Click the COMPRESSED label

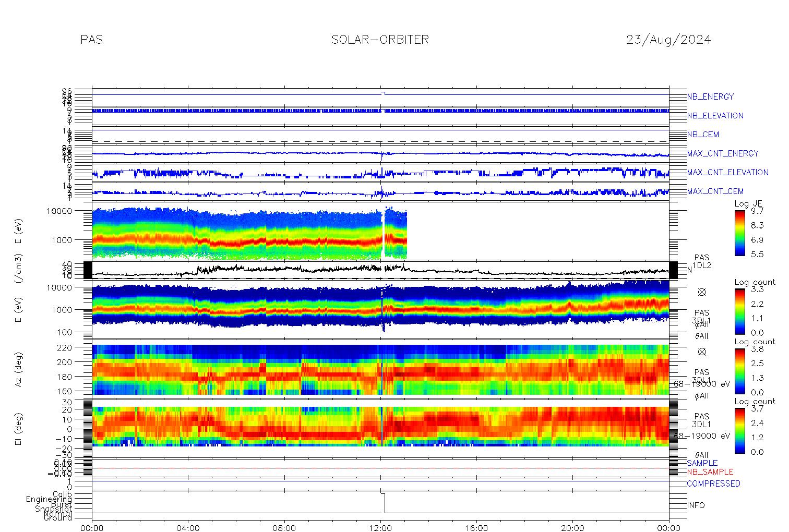[x=713, y=483]
